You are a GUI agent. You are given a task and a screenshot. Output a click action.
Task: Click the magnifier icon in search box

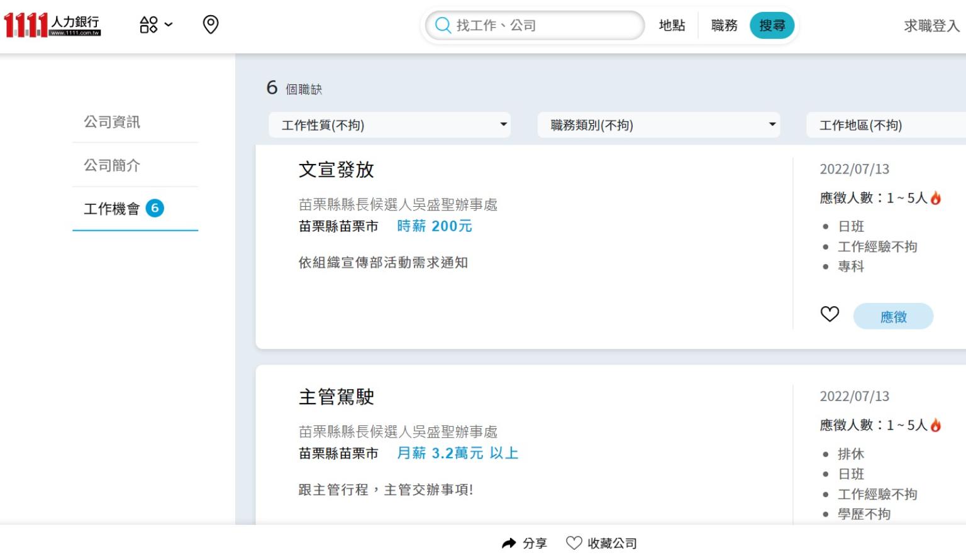point(443,26)
